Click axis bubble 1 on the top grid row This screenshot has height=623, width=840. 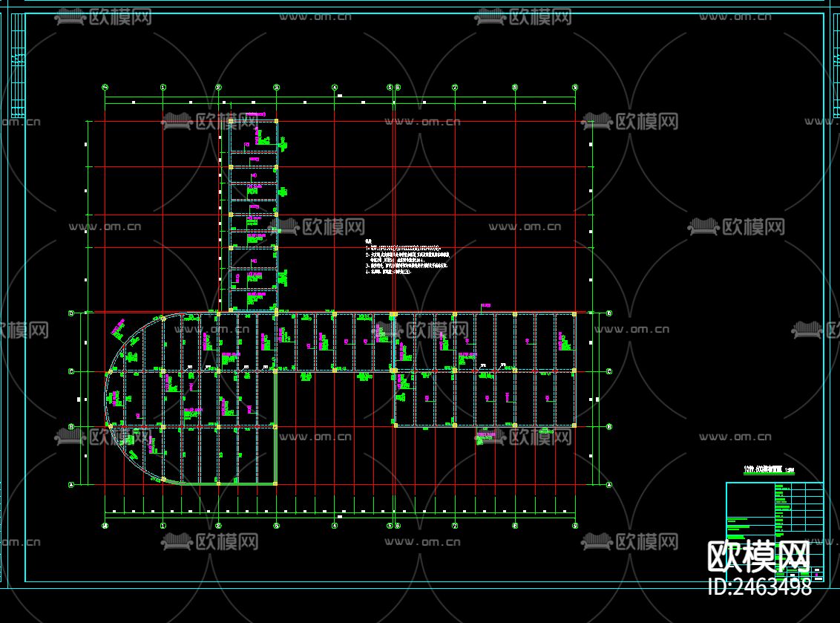click(163, 87)
